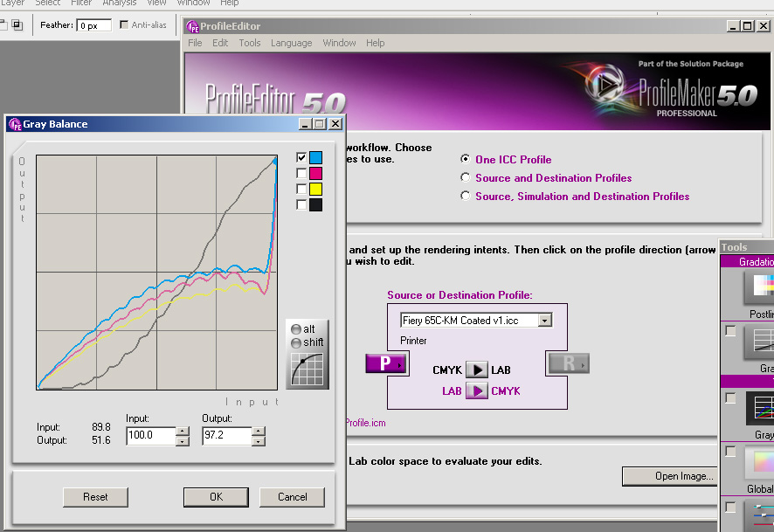Increase the Output value with up arrow

click(259, 432)
